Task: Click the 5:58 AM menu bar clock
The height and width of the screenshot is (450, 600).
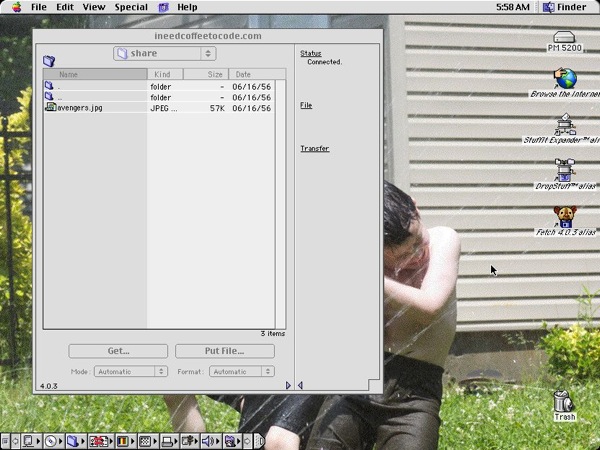Action: (x=513, y=7)
